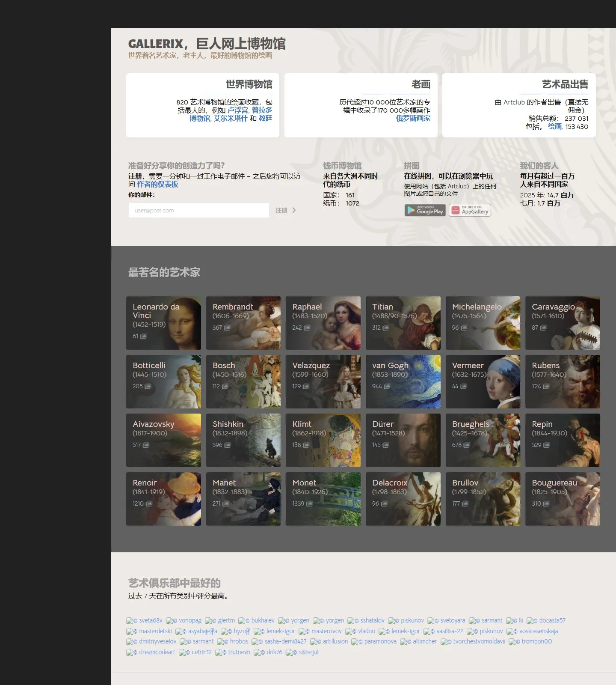Viewport: 616px width, 685px height.
Task: Open the 拼图 puzzle heading
Action: click(x=412, y=166)
